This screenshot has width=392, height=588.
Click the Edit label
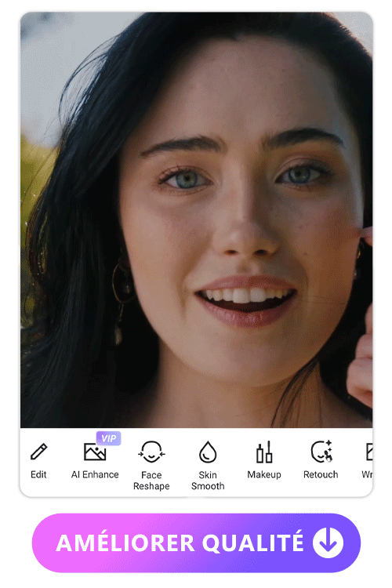tap(38, 474)
